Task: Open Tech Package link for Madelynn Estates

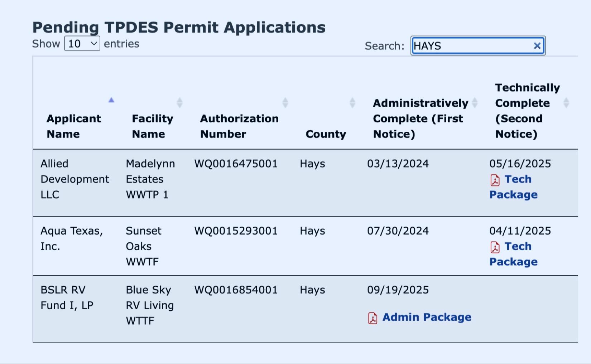Action: (518, 179)
